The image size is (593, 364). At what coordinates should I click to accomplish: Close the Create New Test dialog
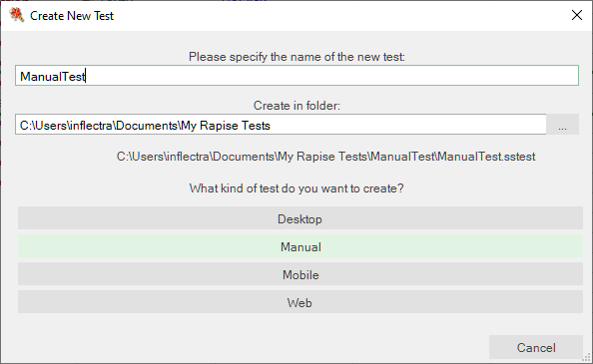[x=577, y=15]
